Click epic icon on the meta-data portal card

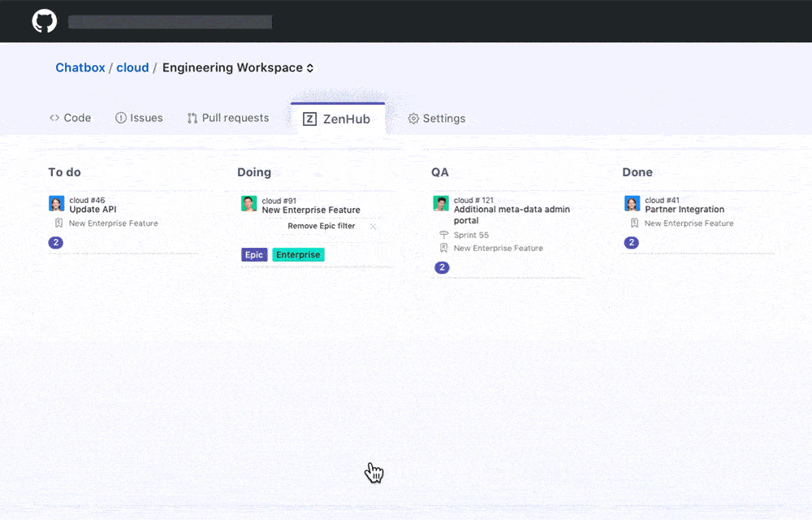(444, 248)
